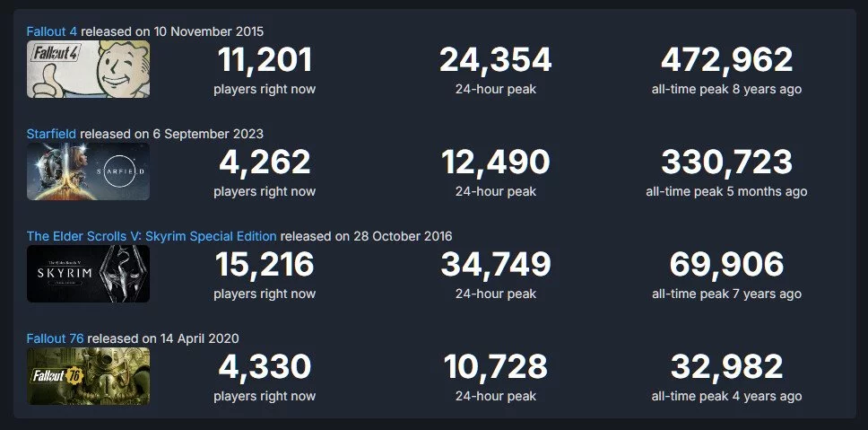The width and height of the screenshot is (868, 430).
Task: Open Skyrim Special Edition title link
Action: (152, 237)
